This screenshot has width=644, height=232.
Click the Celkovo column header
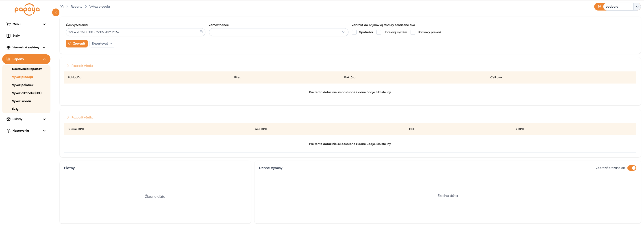click(x=496, y=77)
